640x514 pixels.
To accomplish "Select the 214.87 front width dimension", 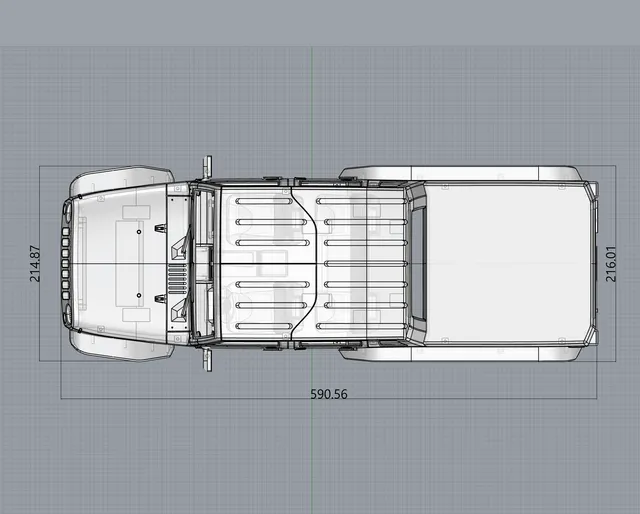I will pos(35,264).
